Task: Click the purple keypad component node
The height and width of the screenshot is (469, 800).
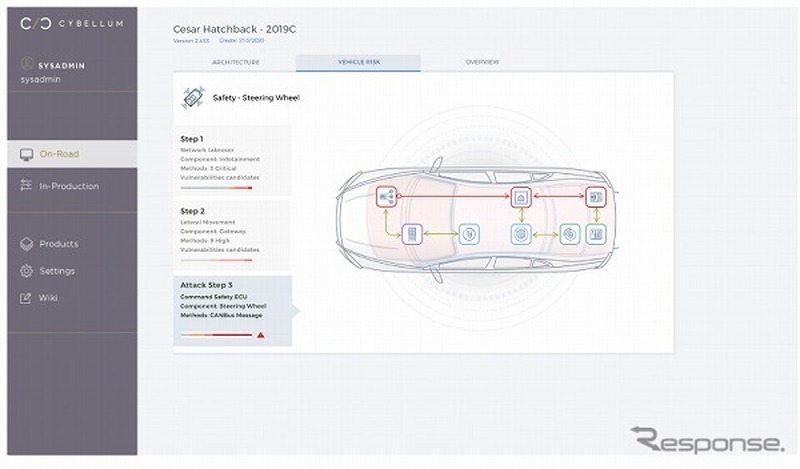Action: click(x=410, y=234)
